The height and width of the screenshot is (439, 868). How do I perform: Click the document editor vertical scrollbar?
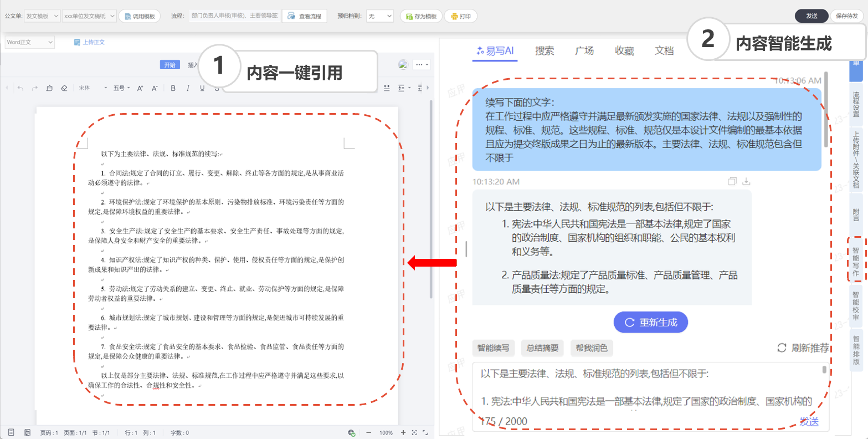tap(432, 200)
